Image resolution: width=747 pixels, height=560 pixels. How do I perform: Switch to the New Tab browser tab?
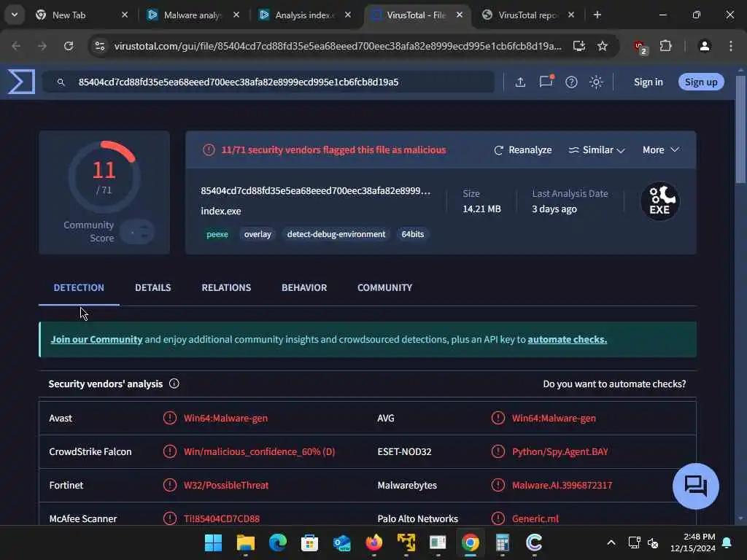82,15
